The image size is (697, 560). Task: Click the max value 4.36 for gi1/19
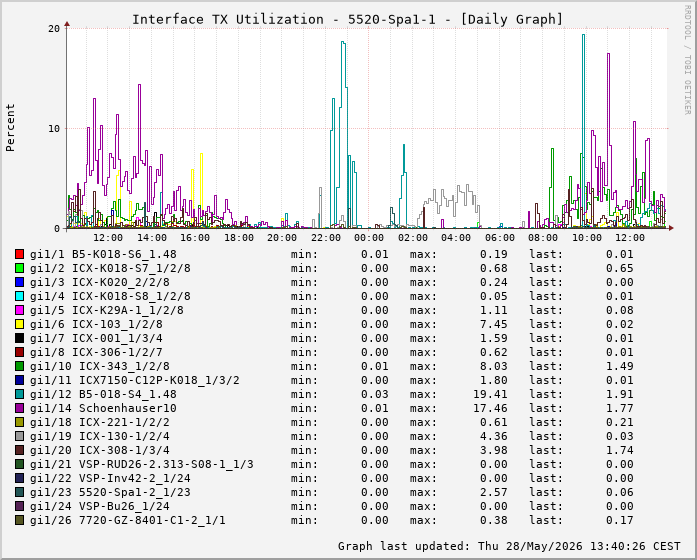(493, 436)
